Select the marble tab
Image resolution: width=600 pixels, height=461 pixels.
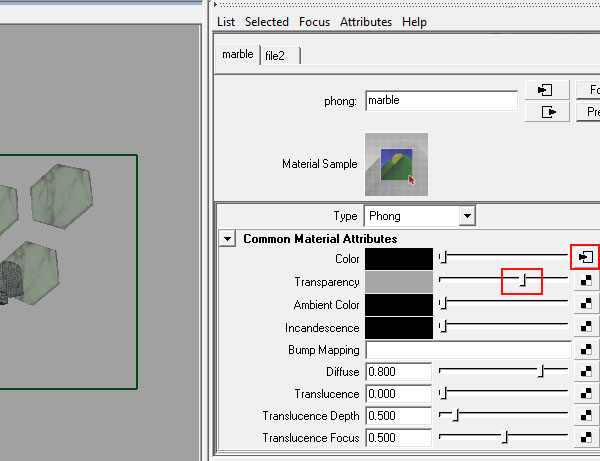click(238, 54)
